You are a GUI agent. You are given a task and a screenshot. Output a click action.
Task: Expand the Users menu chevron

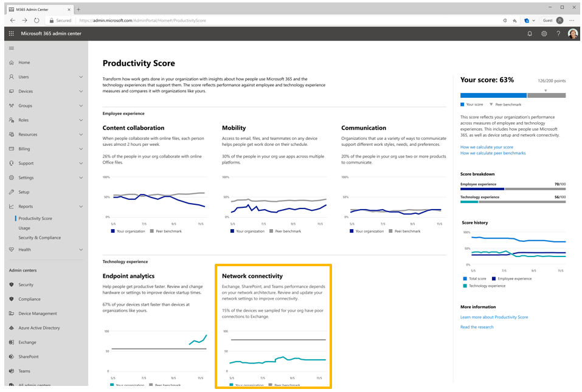coord(81,77)
